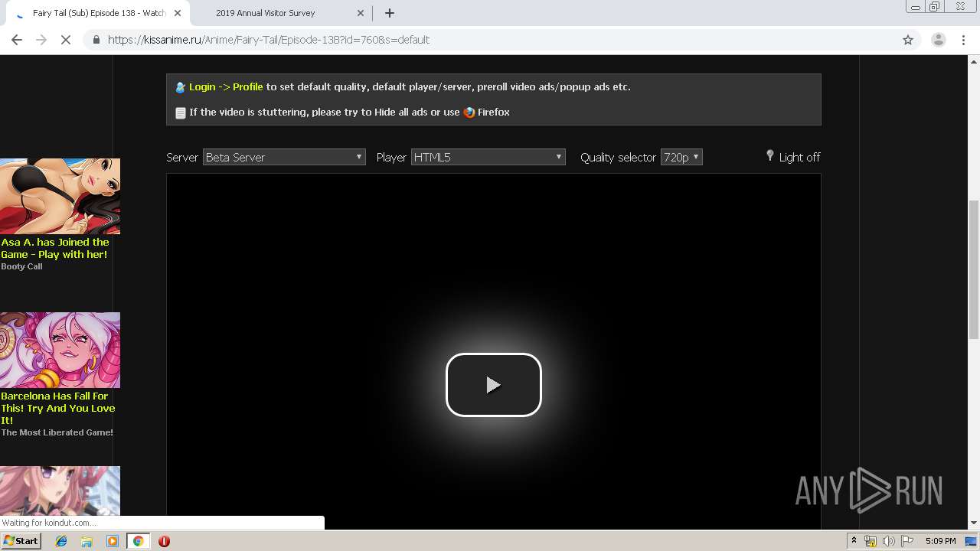The image size is (980, 551).
Task: View site security info via lock icon
Action: (x=96, y=40)
